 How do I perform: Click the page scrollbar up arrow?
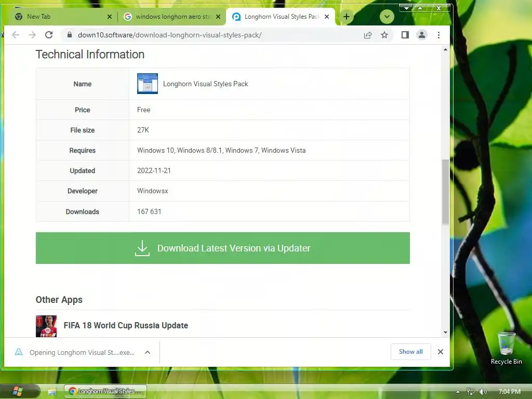[x=445, y=49]
